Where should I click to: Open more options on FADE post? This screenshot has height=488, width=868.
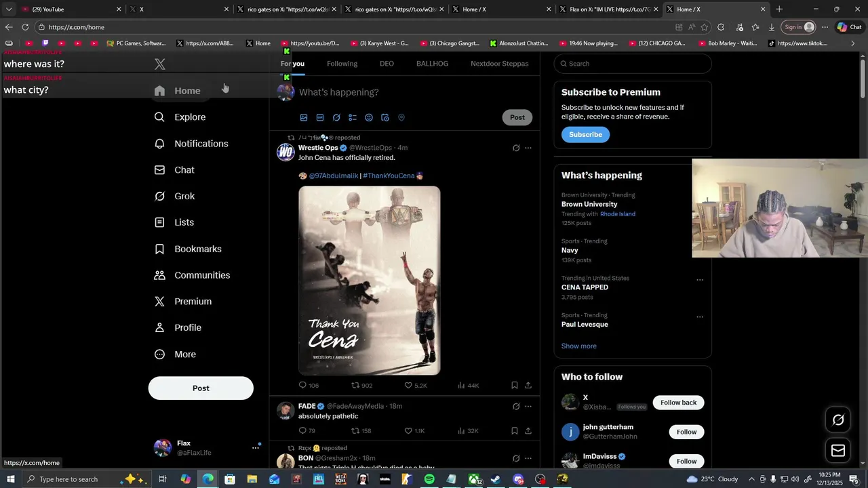528,406
